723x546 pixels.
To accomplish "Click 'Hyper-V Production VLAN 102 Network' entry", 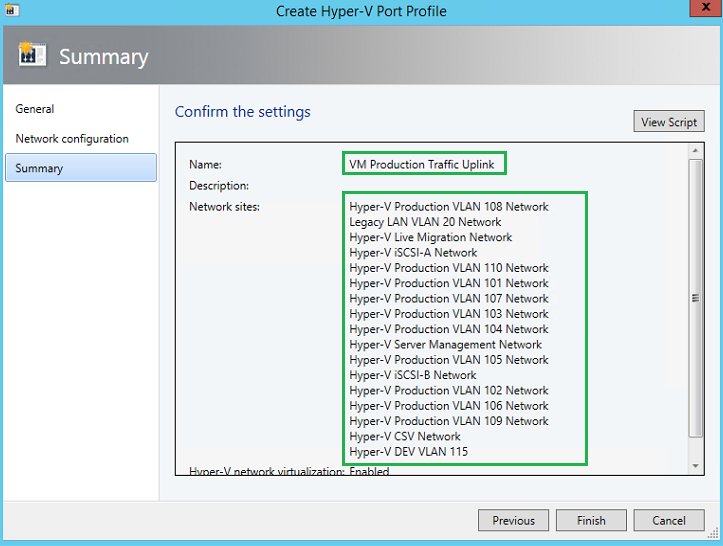I will click(449, 390).
